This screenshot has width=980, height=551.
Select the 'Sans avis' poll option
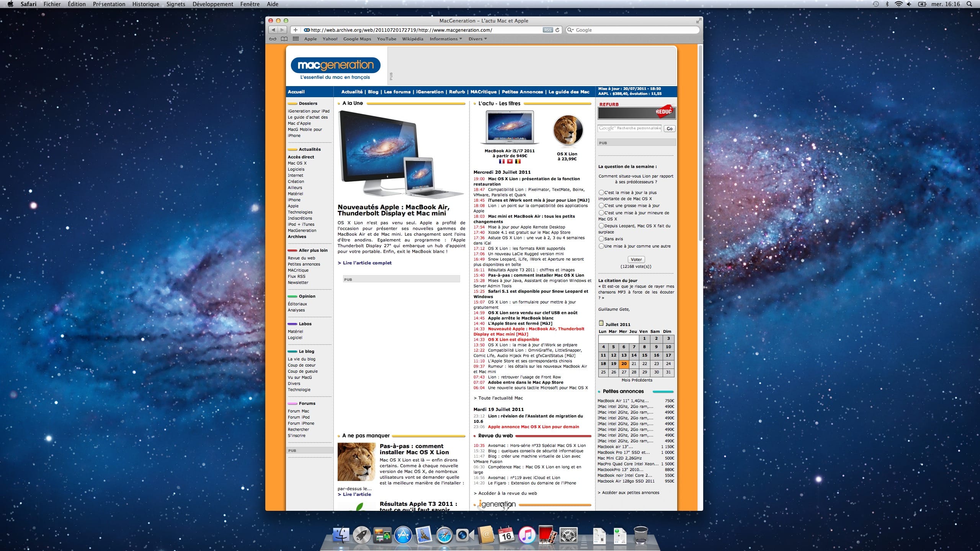point(601,239)
